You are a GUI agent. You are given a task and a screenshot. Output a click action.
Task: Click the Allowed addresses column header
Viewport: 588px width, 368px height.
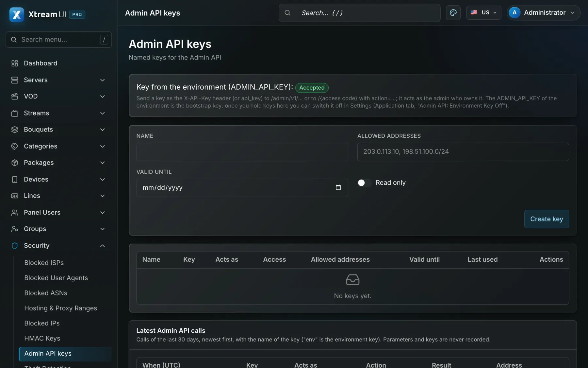pyautogui.click(x=340, y=259)
